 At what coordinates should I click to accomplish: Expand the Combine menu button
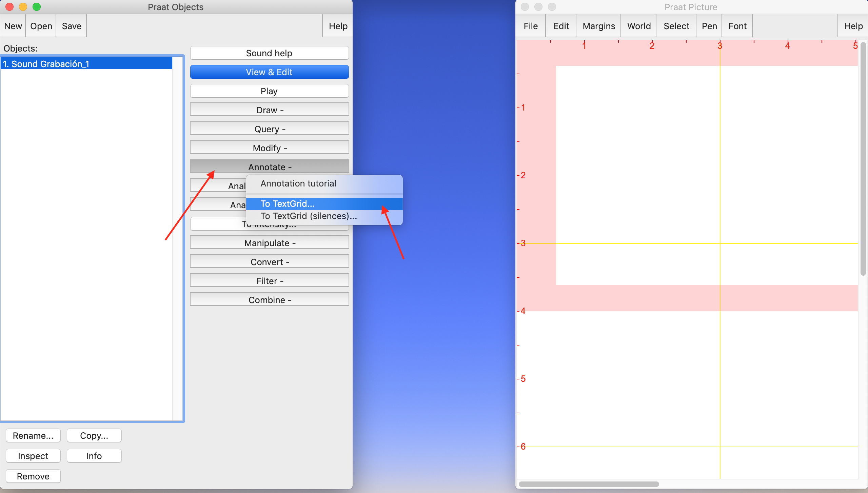click(x=269, y=300)
